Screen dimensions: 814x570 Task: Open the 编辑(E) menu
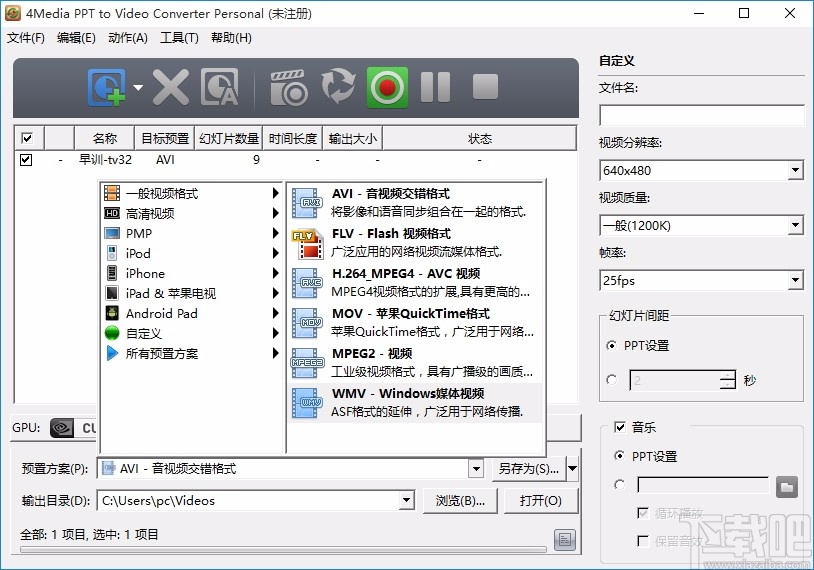click(x=76, y=38)
